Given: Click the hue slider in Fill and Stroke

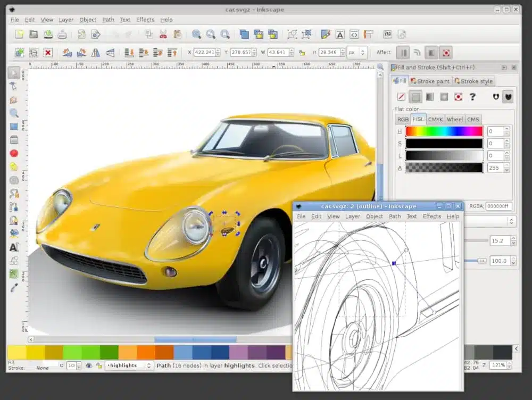Looking at the screenshot, I should point(445,131).
